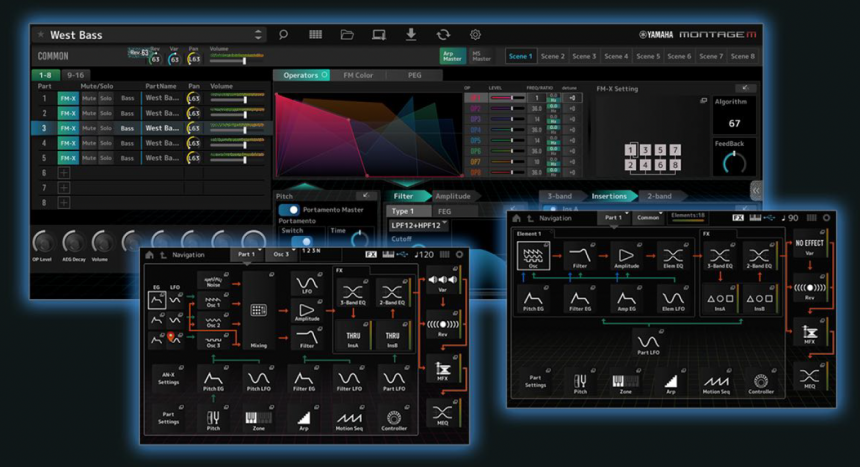Screen dimensions: 860x467
Task: Collapse the FM-X Setting panel corner arrow
Action: [x=745, y=88]
